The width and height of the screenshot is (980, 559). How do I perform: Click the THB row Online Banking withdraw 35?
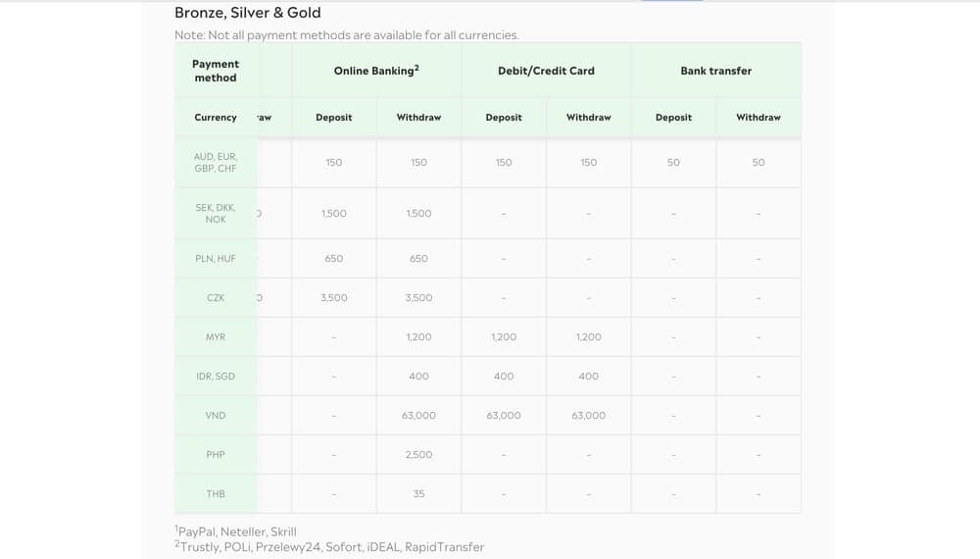click(418, 494)
